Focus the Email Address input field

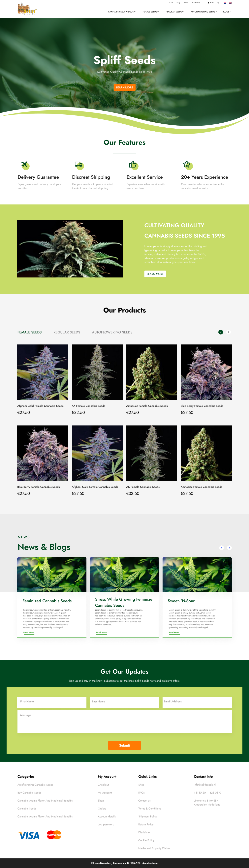pos(197,702)
